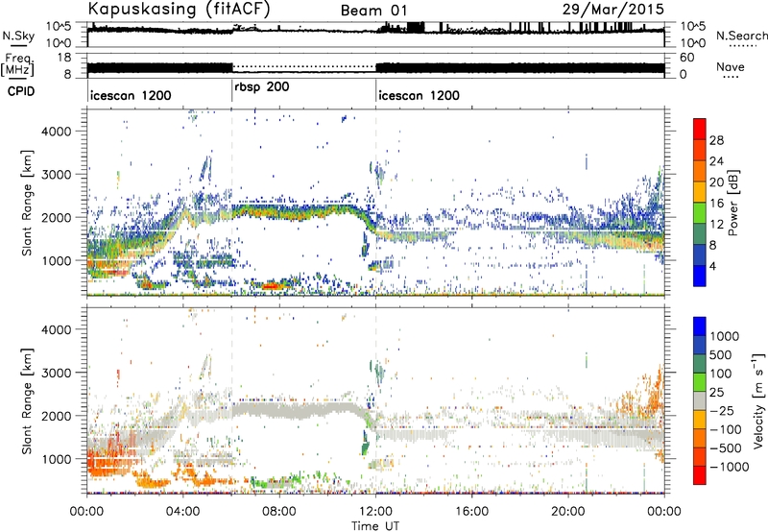Click the 'Power [dB]' color bar title
This screenshot has height=532, width=768.
(732, 203)
